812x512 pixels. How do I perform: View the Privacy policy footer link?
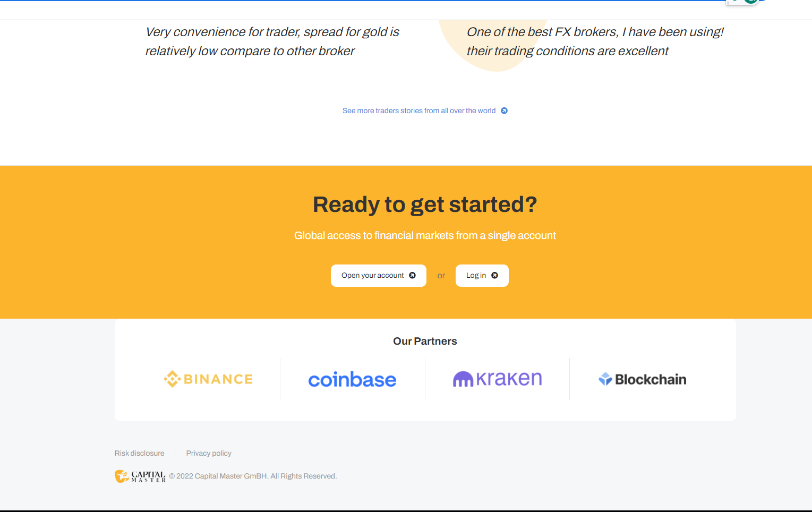tap(209, 453)
